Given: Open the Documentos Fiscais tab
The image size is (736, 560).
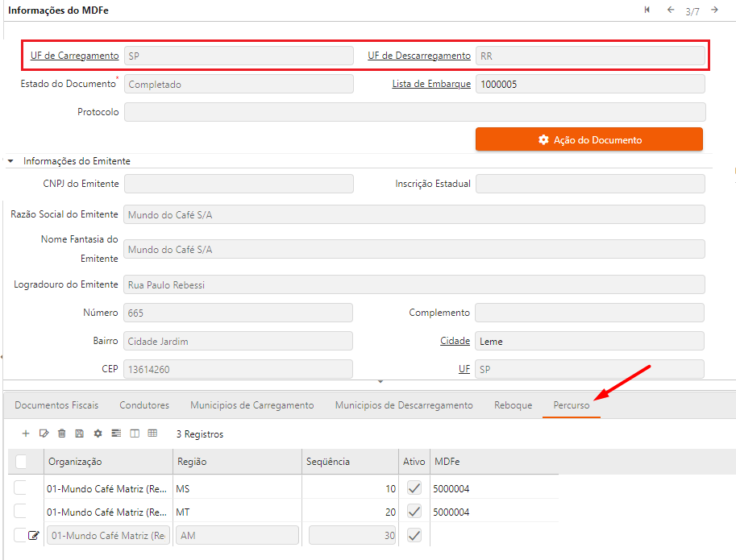Looking at the screenshot, I should [56, 405].
